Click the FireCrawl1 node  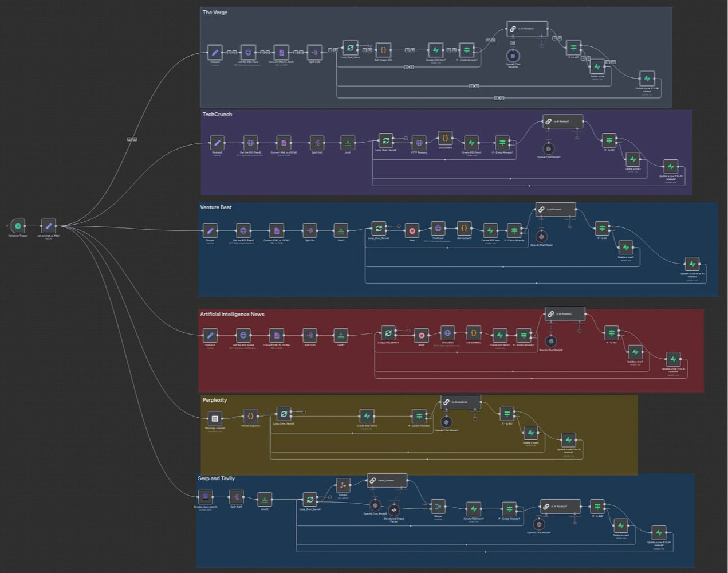(x=447, y=333)
